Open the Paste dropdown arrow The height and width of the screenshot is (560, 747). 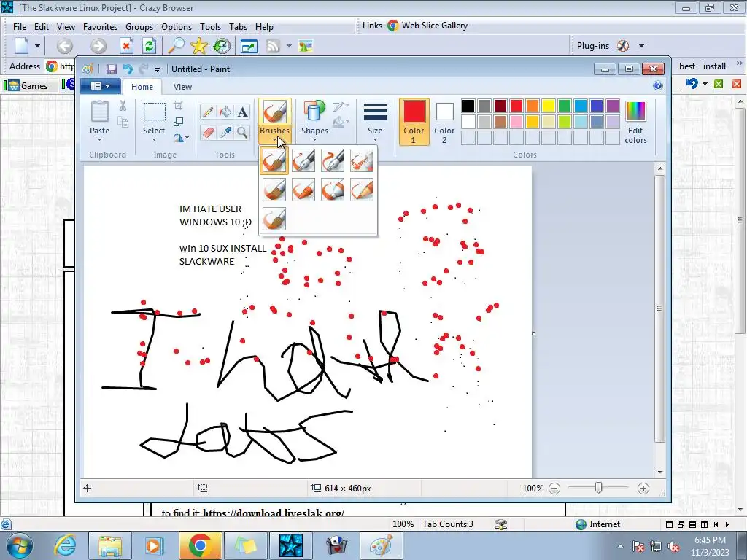point(99,139)
